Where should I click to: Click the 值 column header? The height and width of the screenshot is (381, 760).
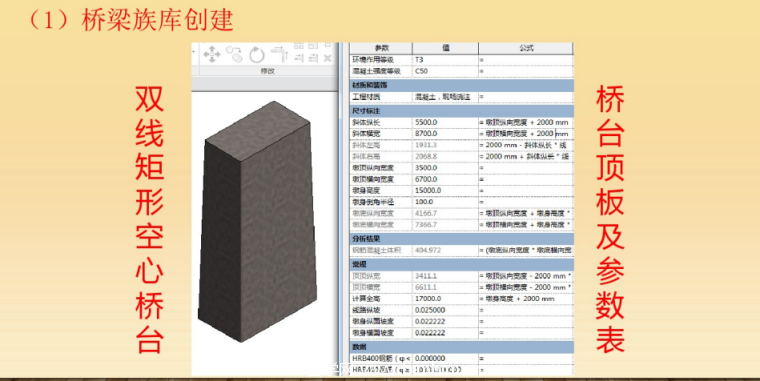point(445,48)
